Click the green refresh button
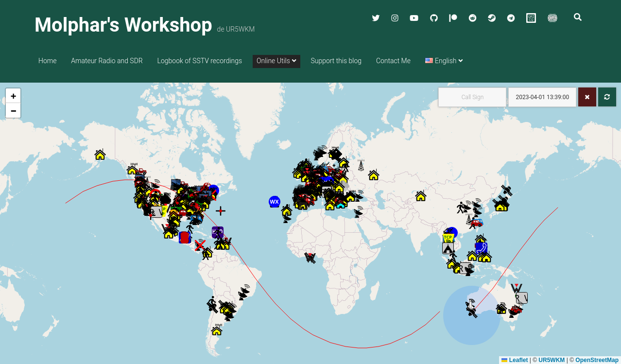The image size is (621, 364). click(607, 97)
